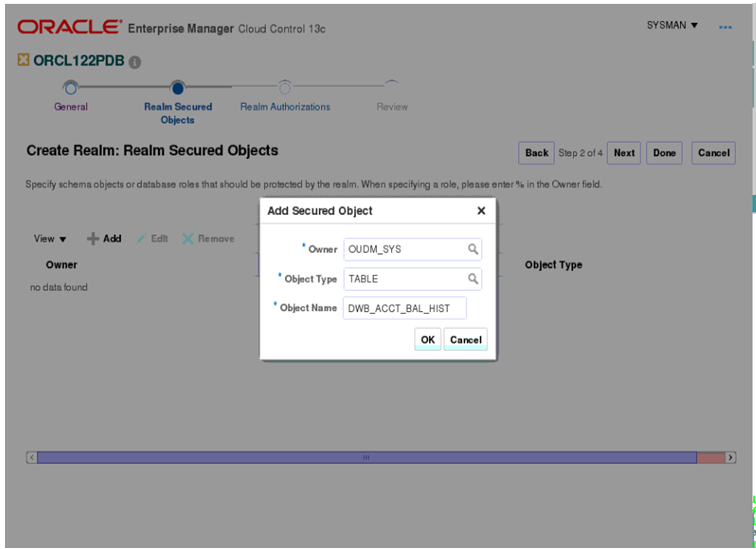Open the View dropdown menu

pyautogui.click(x=50, y=239)
